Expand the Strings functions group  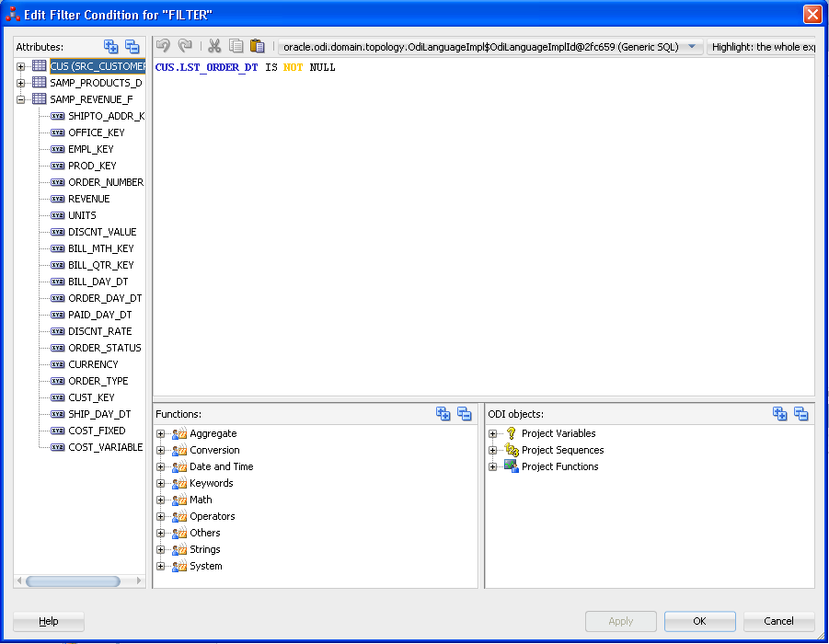coord(160,550)
